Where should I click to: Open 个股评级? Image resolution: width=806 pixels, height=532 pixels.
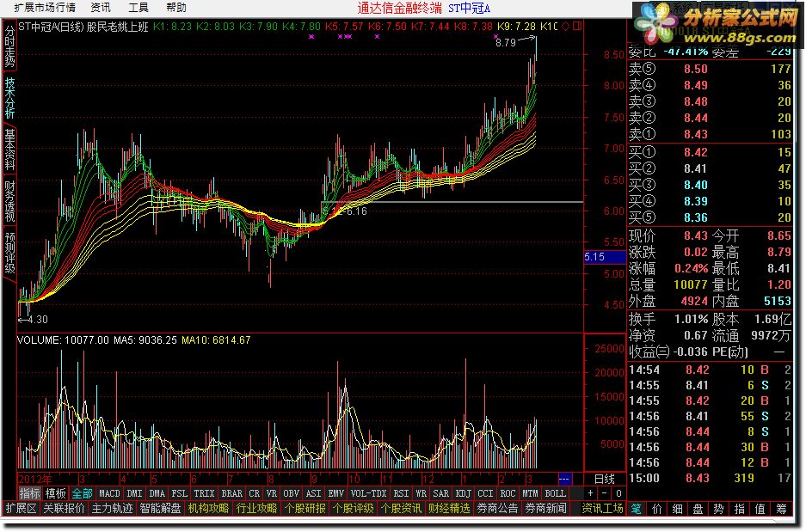[x=354, y=509]
